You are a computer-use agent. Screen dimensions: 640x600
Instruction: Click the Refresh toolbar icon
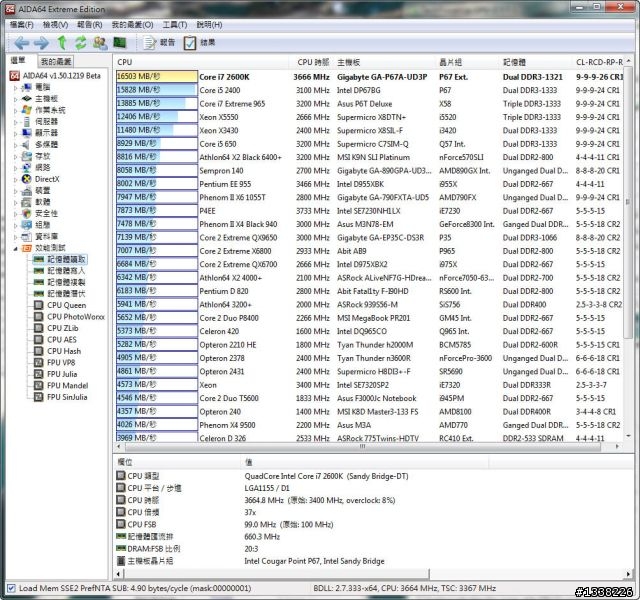pos(81,42)
